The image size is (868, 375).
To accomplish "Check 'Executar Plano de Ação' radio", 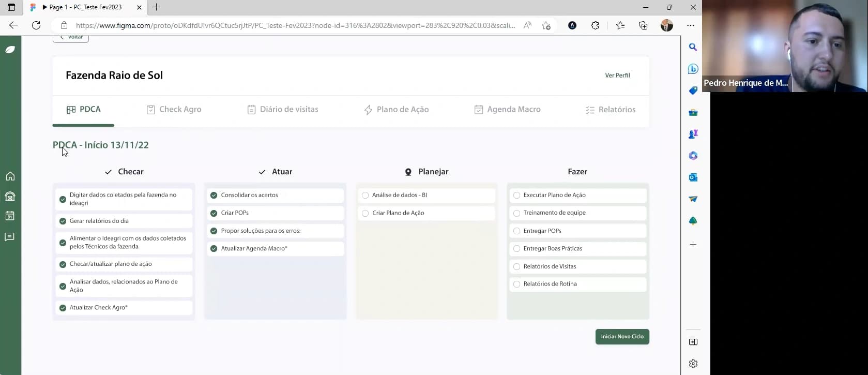I will click(x=516, y=196).
